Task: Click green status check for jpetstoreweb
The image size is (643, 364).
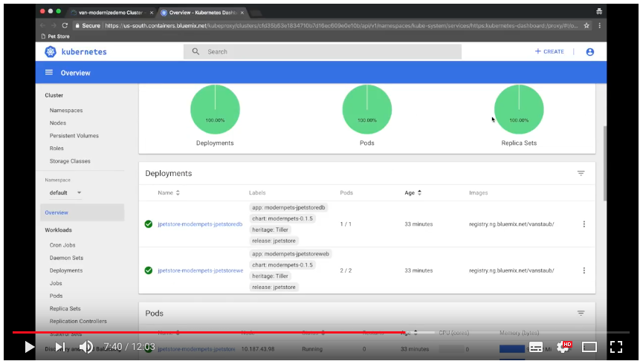Action: click(149, 270)
